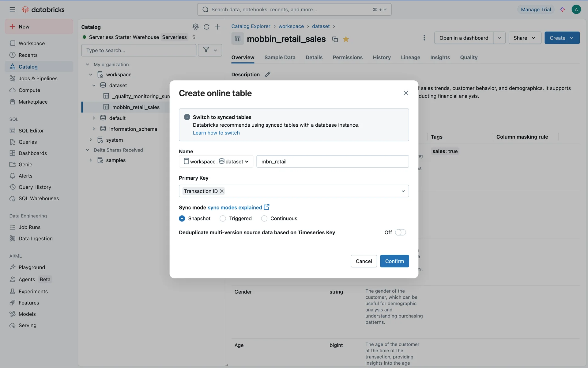The image size is (588, 368).
Task: Switch to the Sample Data tab
Action: 280,57
